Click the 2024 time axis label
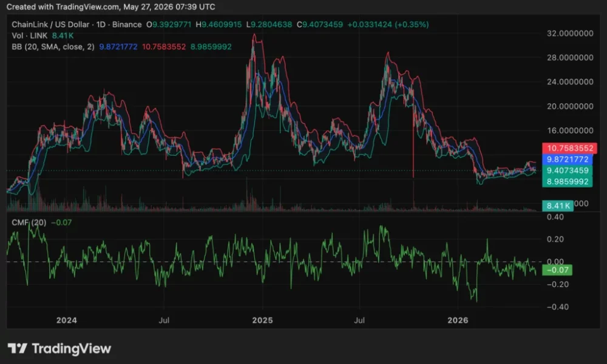This screenshot has height=364, width=607. pyautogui.click(x=67, y=320)
